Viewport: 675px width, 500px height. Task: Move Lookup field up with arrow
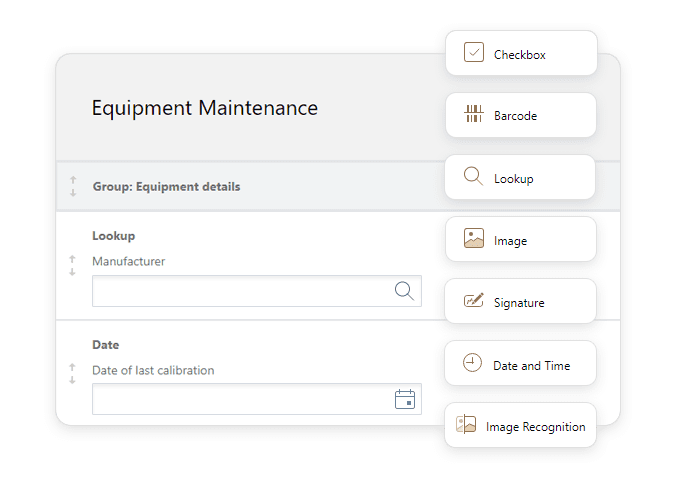click(72, 259)
